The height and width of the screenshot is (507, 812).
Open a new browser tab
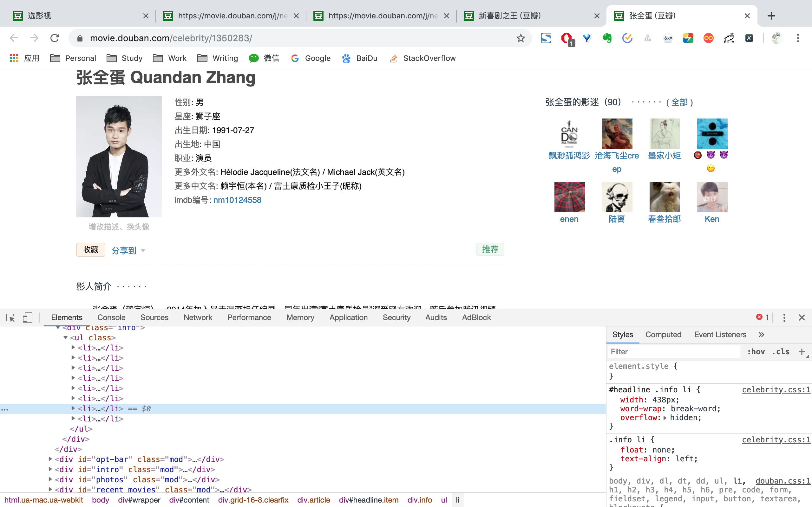[771, 16]
